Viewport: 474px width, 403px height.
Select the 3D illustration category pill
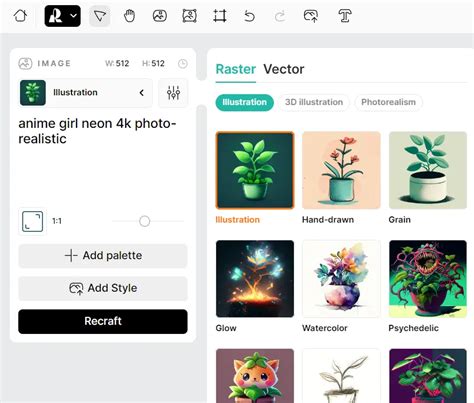pyautogui.click(x=314, y=102)
